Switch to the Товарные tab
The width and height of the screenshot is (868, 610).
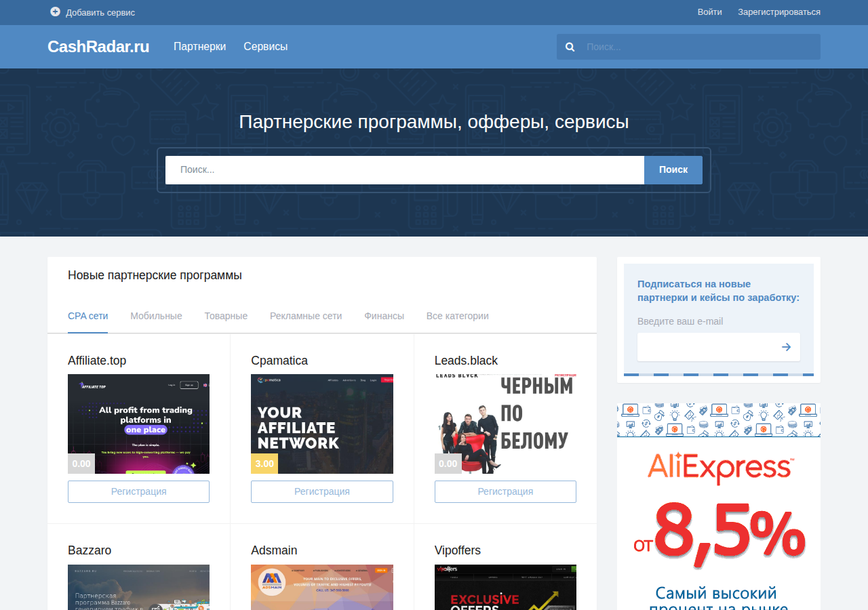click(226, 316)
